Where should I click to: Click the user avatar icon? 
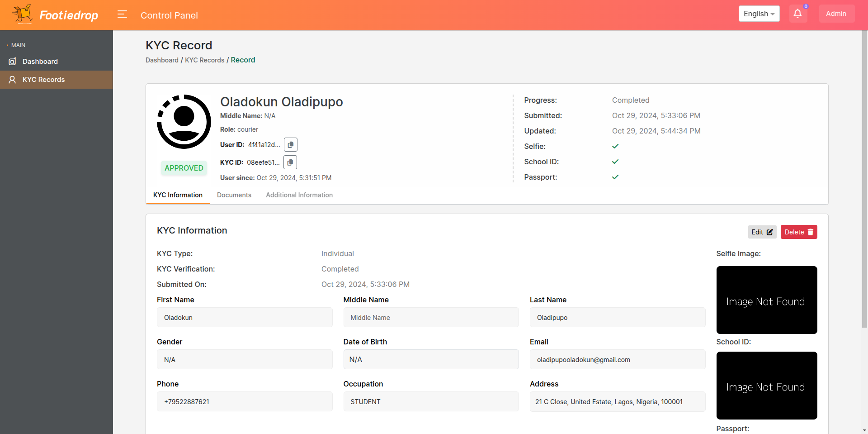point(184,122)
